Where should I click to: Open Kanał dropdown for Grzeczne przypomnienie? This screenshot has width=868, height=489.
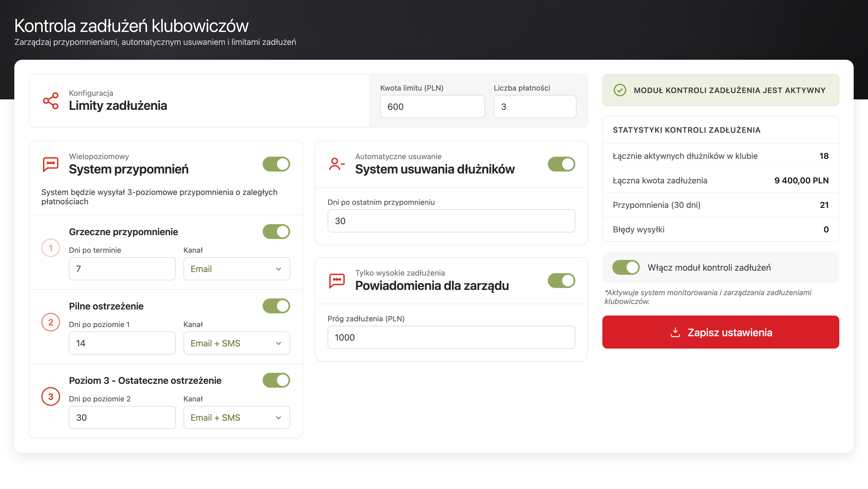236,269
